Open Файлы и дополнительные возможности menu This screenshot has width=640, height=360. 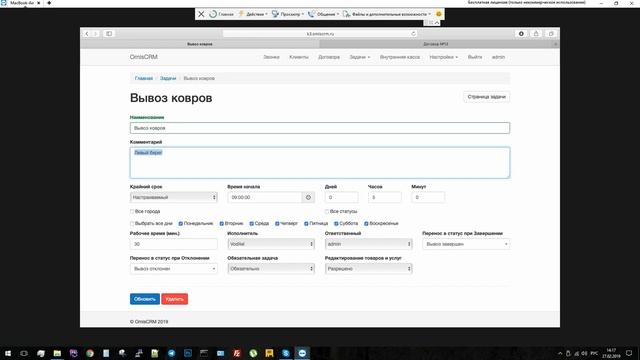387,14
